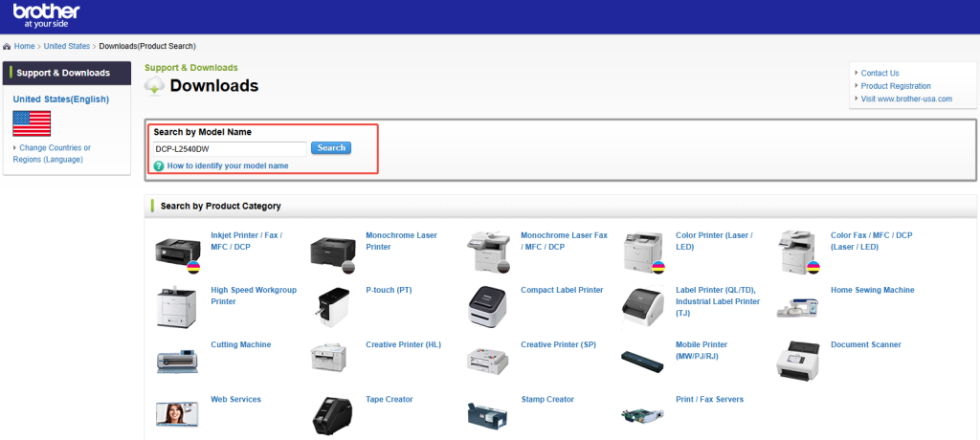Click the United States flag image
Image resolution: width=980 pixels, height=440 pixels.
32,123
